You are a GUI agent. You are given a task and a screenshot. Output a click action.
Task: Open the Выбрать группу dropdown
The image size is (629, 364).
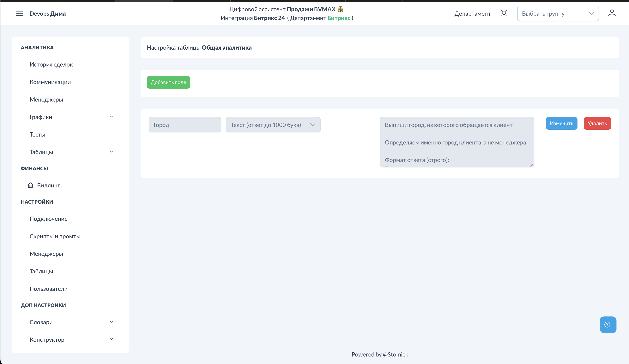[x=558, y=14]
